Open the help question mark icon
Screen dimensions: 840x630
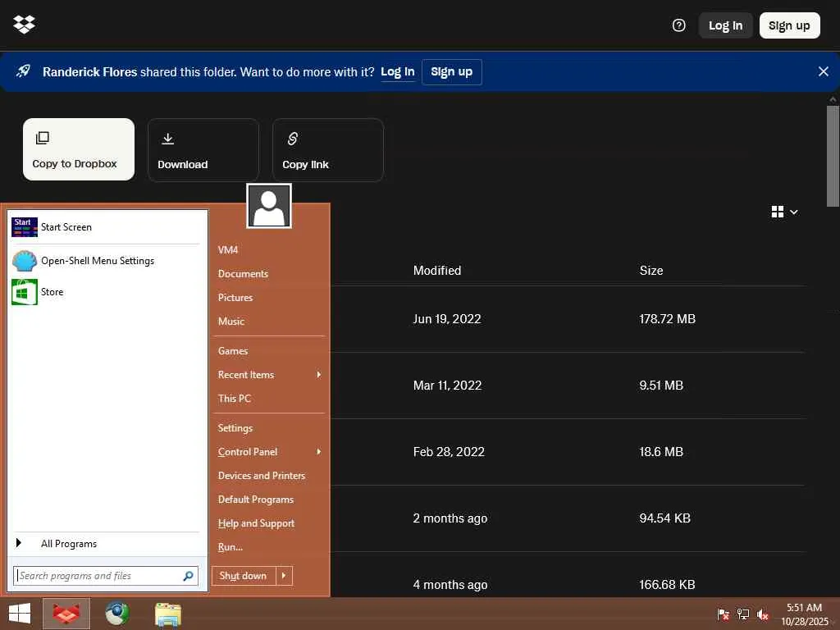pos(678,25)
